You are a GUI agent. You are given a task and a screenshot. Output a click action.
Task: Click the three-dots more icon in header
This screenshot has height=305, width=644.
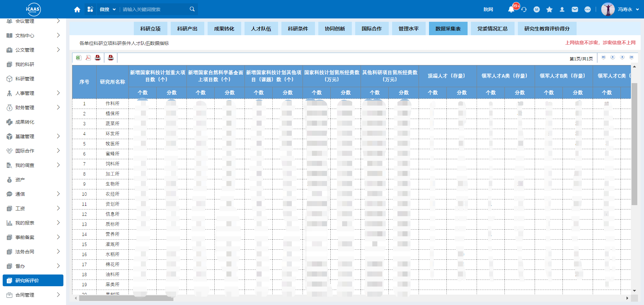tap(588, 9)
